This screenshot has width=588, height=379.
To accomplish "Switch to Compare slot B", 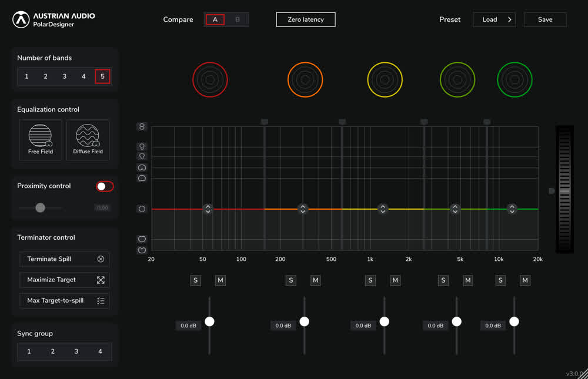I will click(x=238, y=19).
